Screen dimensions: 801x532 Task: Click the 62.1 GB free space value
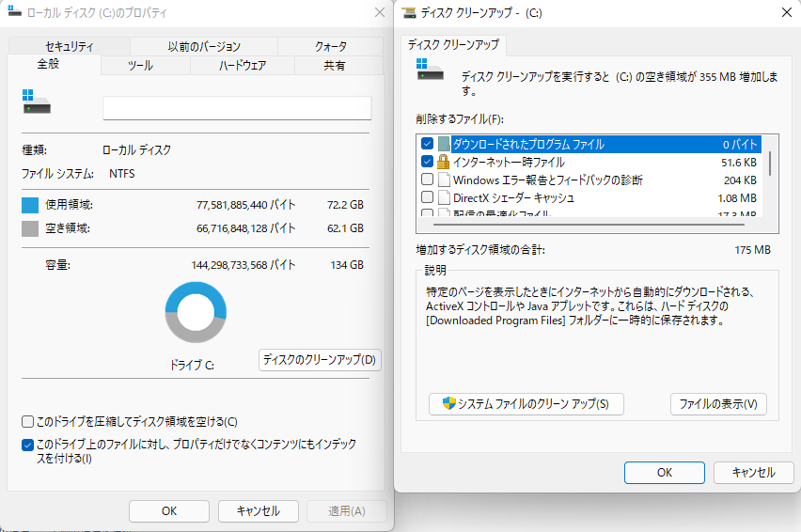[345, 228]
